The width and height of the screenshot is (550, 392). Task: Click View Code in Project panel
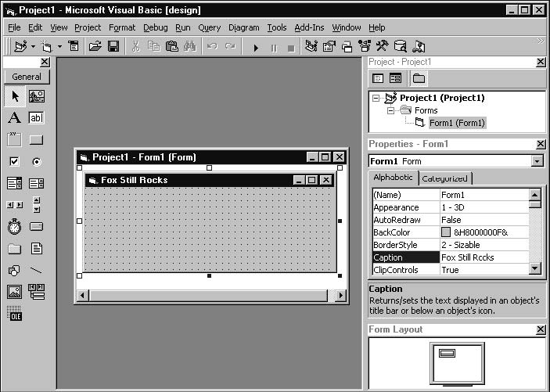pyautogui.click(x=378, y=78)
